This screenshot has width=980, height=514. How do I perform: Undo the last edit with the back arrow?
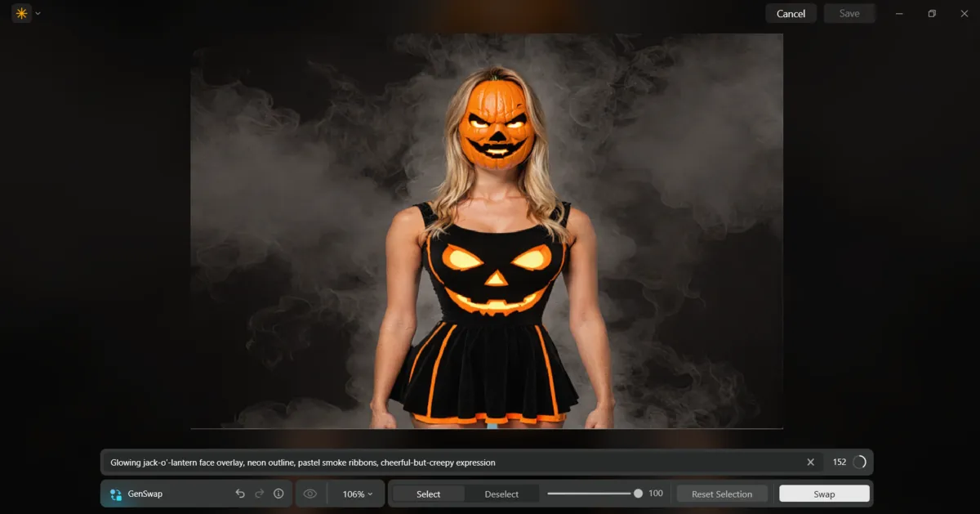click(239, 494)
